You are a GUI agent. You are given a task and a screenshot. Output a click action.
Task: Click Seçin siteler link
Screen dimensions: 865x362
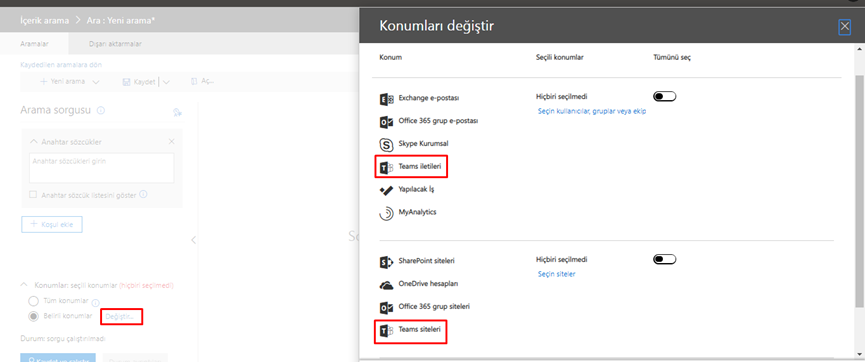point(557,274)
